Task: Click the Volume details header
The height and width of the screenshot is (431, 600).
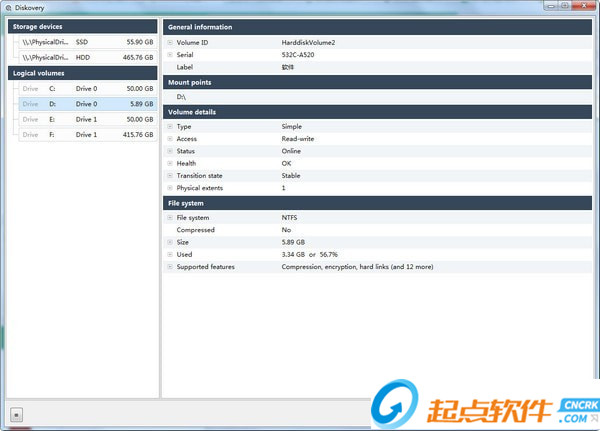Action: tap(378, 112)
